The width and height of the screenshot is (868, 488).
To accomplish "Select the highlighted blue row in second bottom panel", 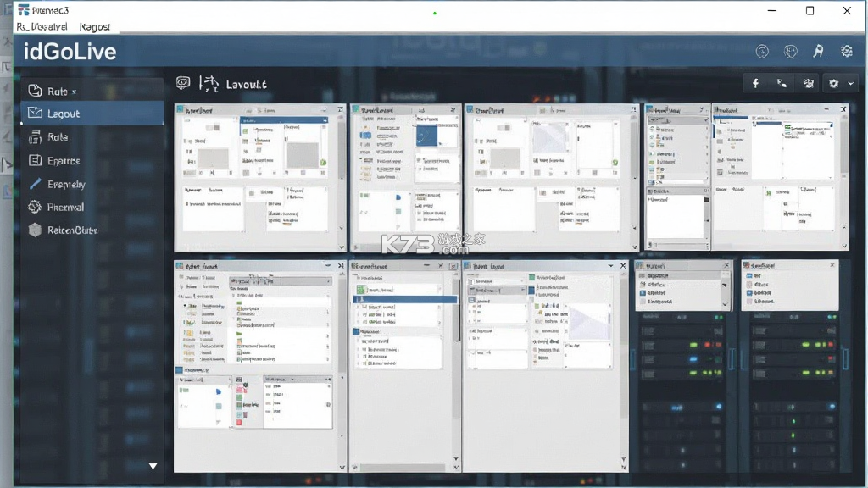I will point(405,299).
